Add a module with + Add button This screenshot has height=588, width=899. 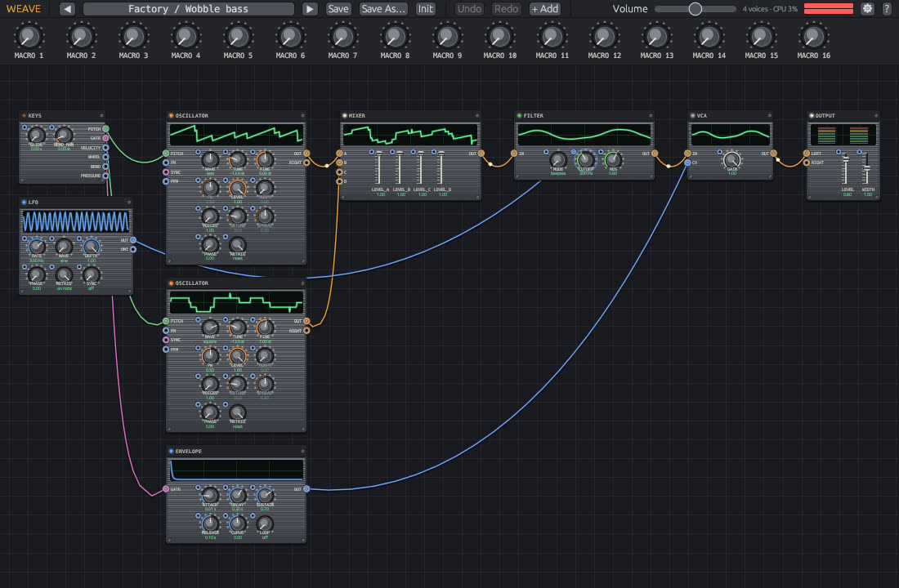pos(544,9)
